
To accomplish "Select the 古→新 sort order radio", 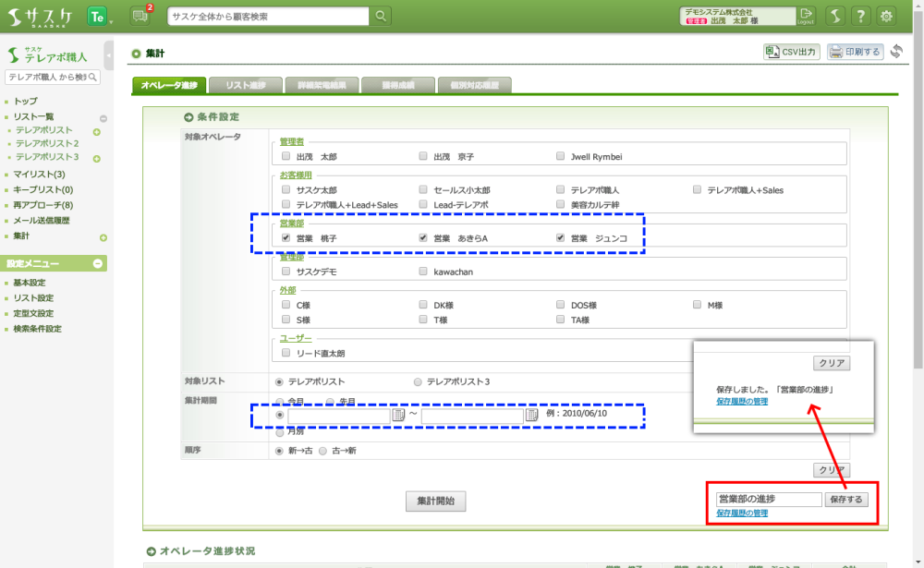I will [324, 451].
